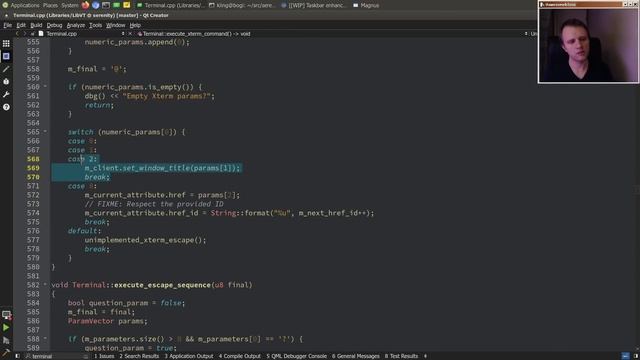
Task: Collapse the if-block fold at line 588
Action: tap(45, 338)
